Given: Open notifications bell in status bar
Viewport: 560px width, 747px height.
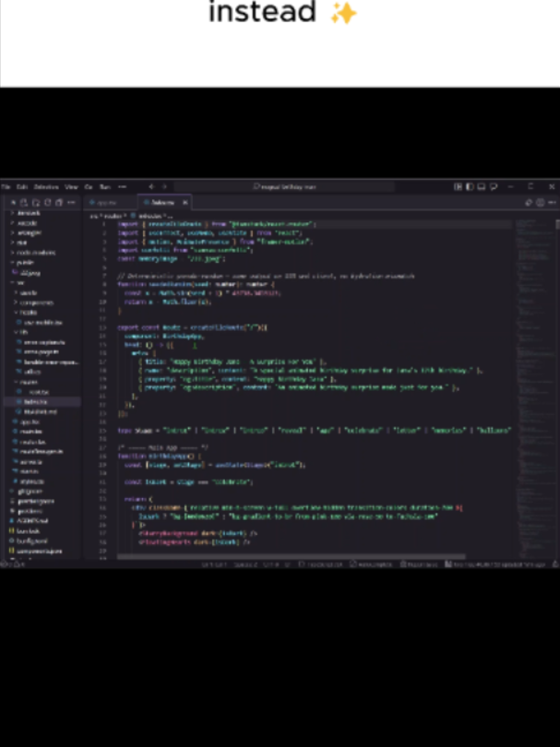Looking at the screenshot, I should pos(555,564).
